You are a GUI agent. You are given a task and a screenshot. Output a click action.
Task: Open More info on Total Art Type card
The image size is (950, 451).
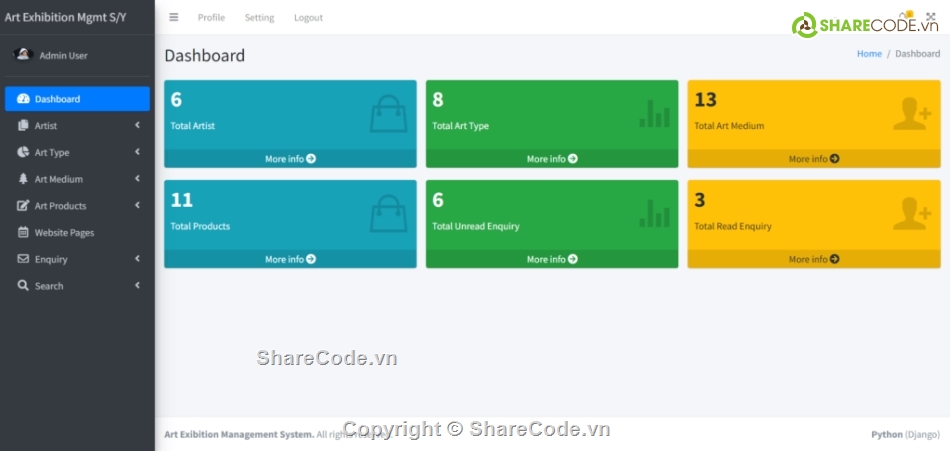552,159
